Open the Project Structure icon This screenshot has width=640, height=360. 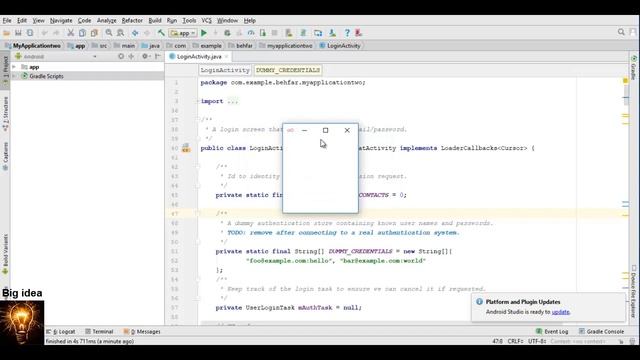pyautogui.click(x=318, y=33)
